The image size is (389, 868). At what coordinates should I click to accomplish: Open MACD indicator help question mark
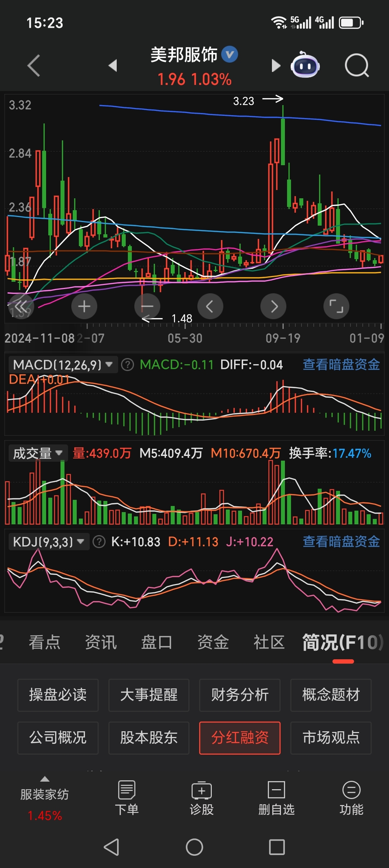(x=128, y=365)
